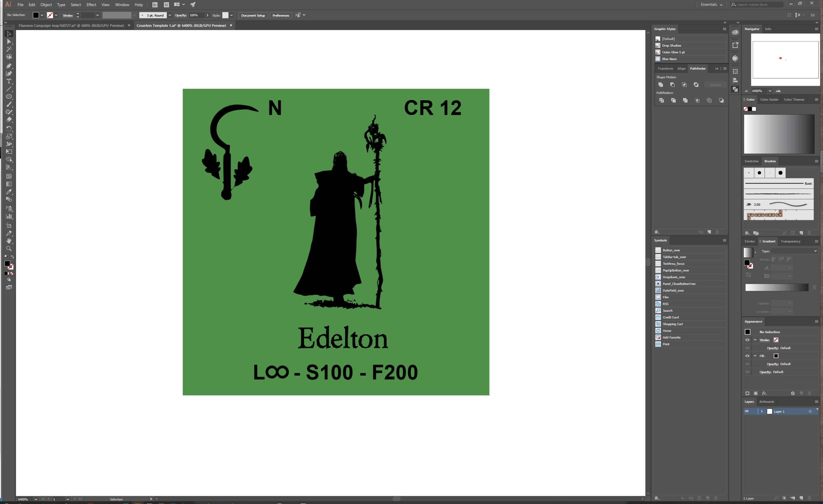Choose the Hand tool
Screen dimensions: 823x504
coord(9,241)
